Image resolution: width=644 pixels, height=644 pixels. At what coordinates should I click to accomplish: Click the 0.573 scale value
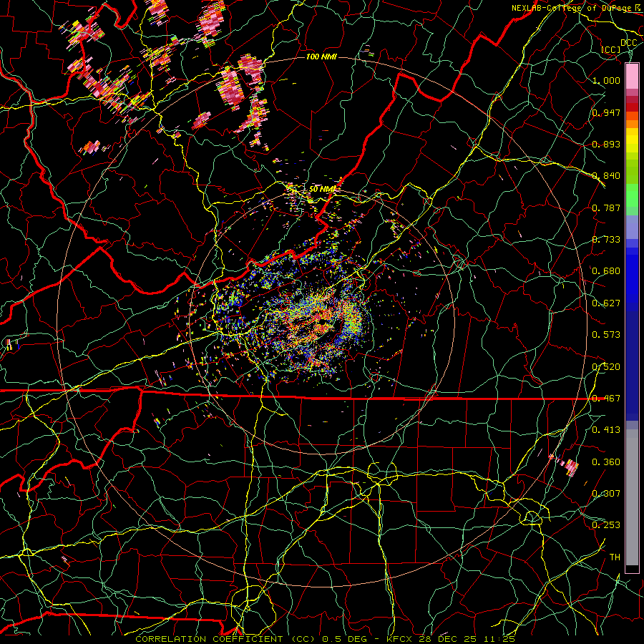tap(606, 335)
